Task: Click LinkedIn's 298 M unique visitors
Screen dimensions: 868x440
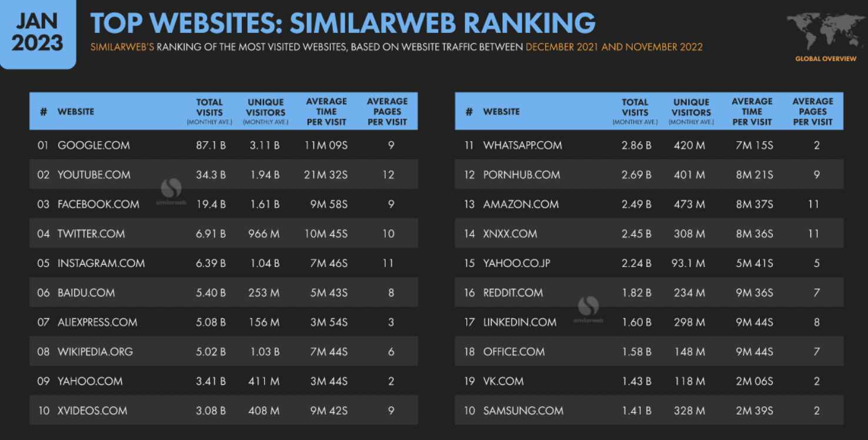Action: pyautogui.click(x=690, y=322)
